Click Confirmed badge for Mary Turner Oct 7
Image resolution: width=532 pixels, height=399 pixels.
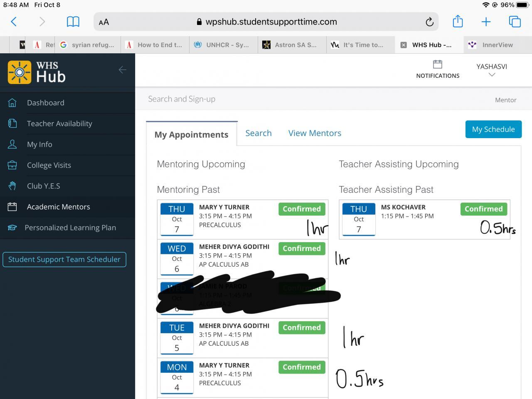click(302, 209)
